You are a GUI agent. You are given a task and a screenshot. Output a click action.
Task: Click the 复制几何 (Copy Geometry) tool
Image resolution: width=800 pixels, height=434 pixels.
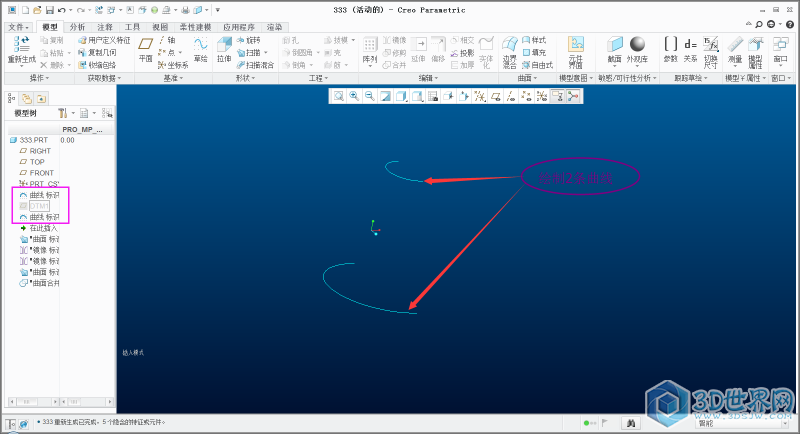coord(97,52)
